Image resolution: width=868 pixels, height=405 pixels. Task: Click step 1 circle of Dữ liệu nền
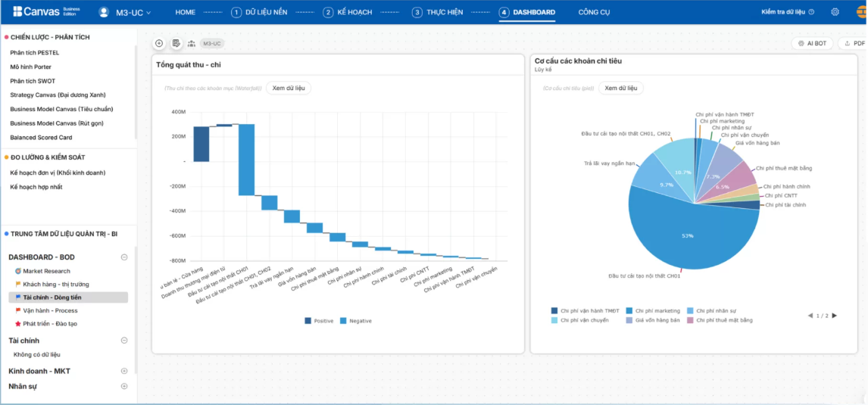236,12
